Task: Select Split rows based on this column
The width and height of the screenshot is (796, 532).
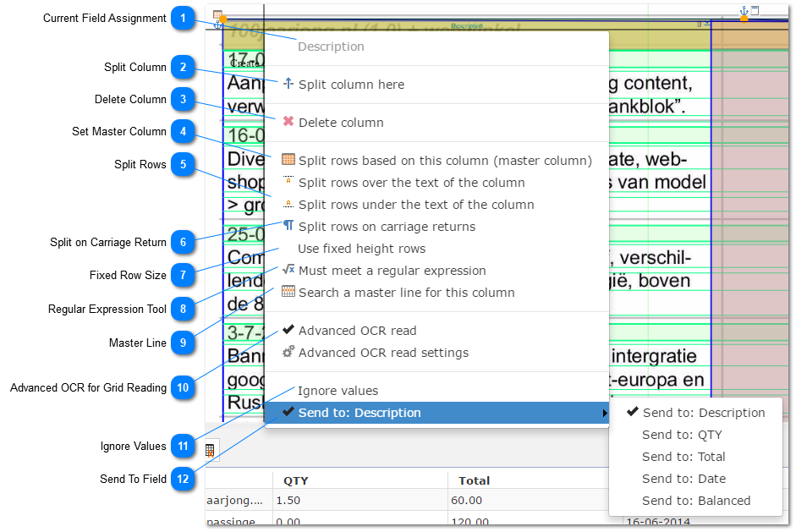Action: [x=436, y=161]
